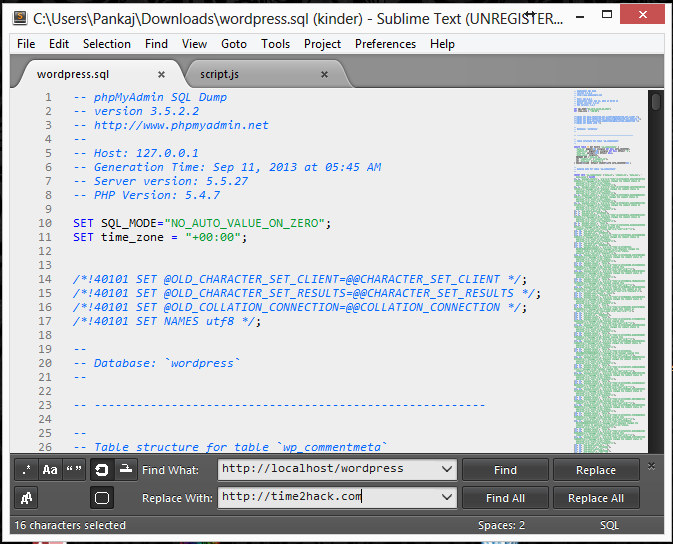Change SQL syntax in status bar

click(x=609, y=525)
